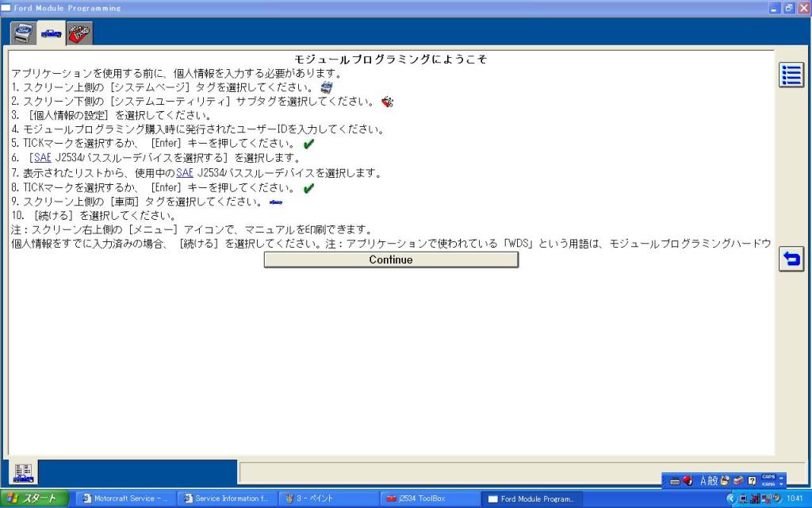The image size is (812, 508).
Task: Click the small printer icon in step 1
Action: tap(326, 87)
